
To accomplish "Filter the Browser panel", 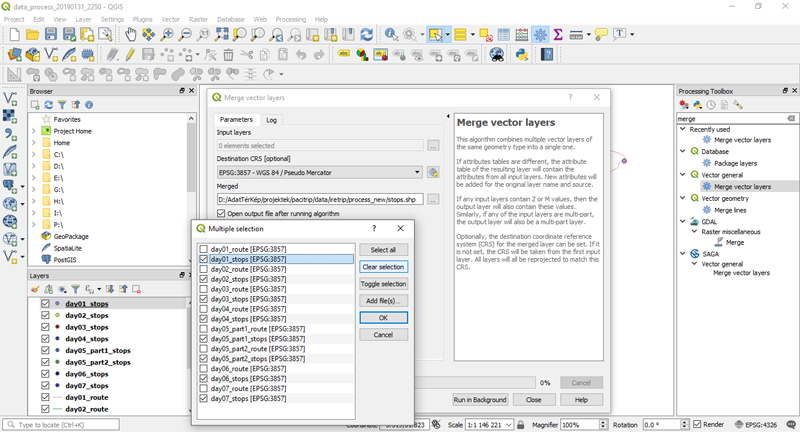I will point(62,105).
